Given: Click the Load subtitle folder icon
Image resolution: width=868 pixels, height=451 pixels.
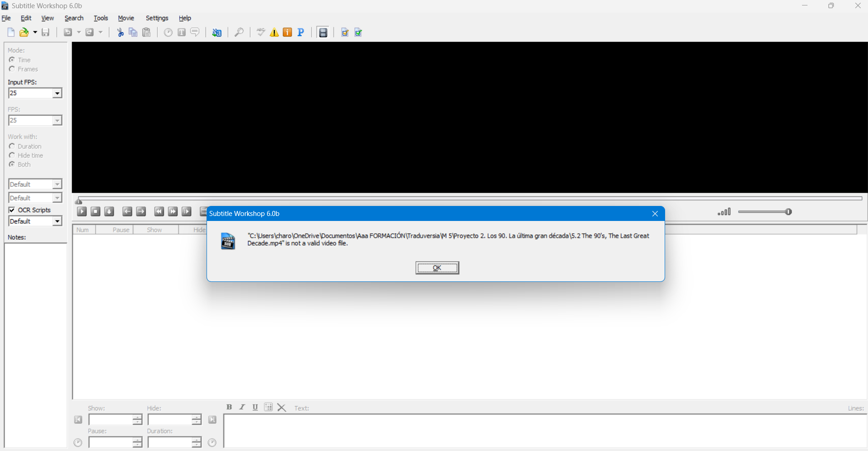Looking at the screenshot, I should point(24,32).
